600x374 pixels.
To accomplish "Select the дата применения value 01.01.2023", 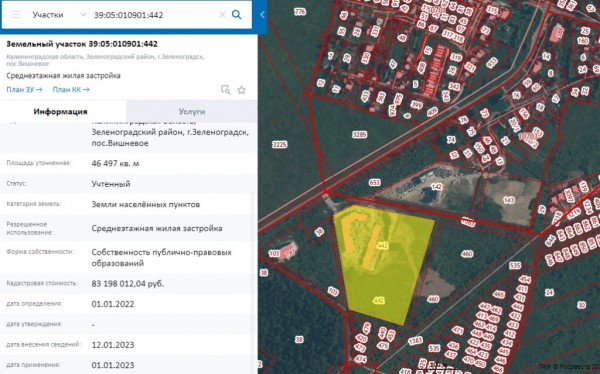I will click(113, 365).
